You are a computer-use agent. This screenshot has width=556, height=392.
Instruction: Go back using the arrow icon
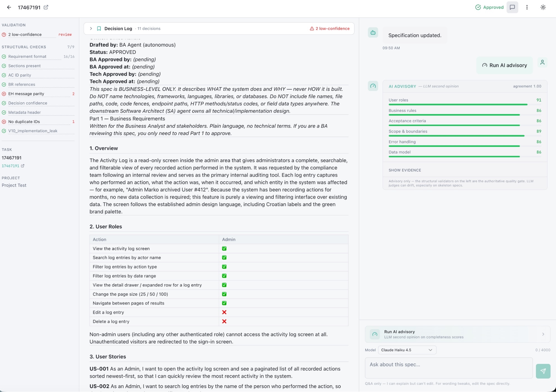(9, 8)
